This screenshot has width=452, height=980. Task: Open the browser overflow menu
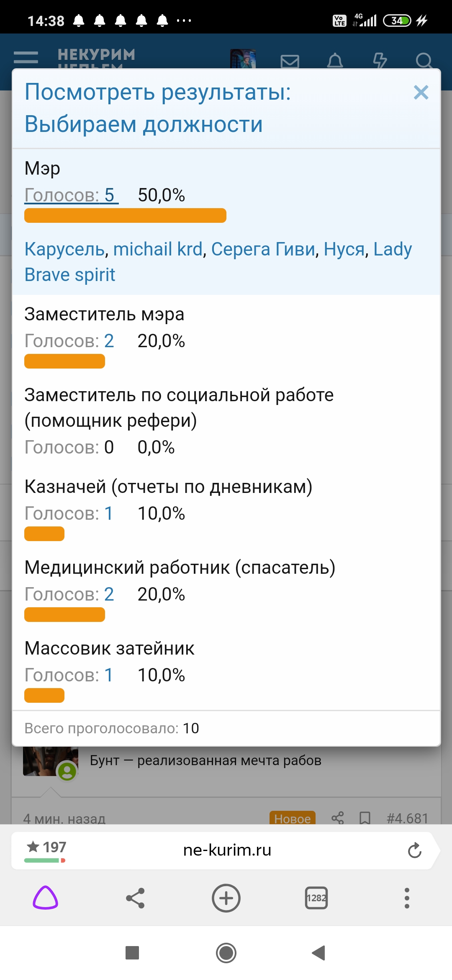[406, 897]
